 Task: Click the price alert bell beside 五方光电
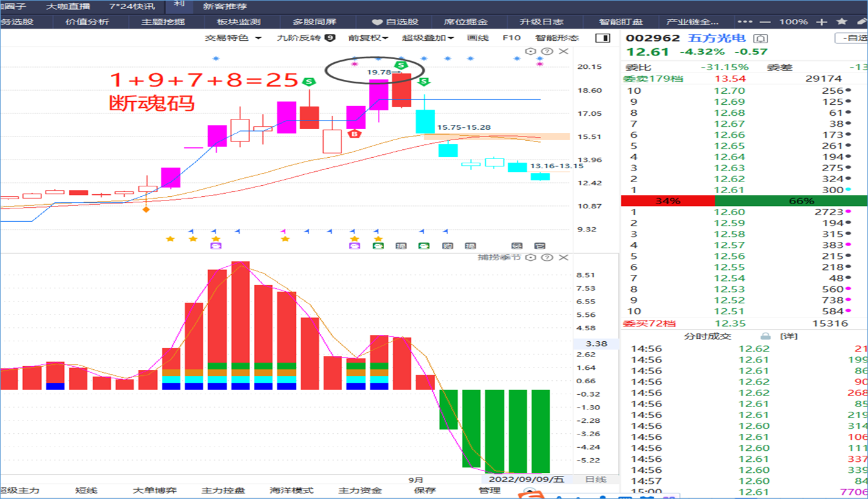coord(761,38)
